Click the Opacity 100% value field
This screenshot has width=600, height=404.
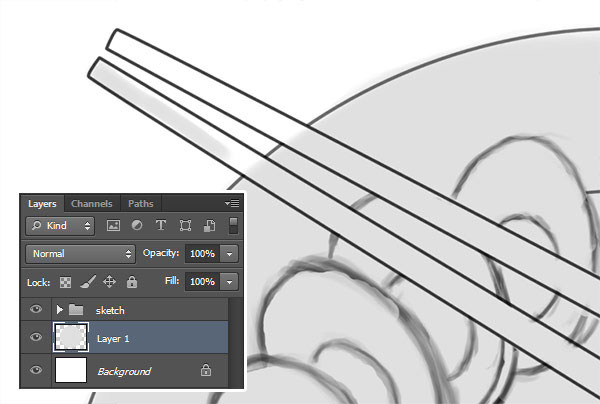[202, 254]
